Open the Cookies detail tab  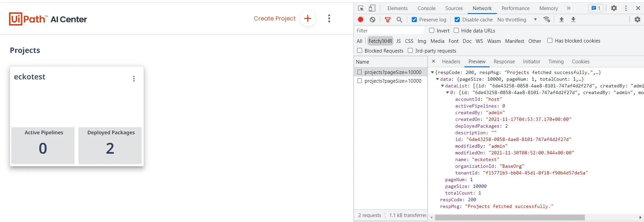(x=581, y=62)
